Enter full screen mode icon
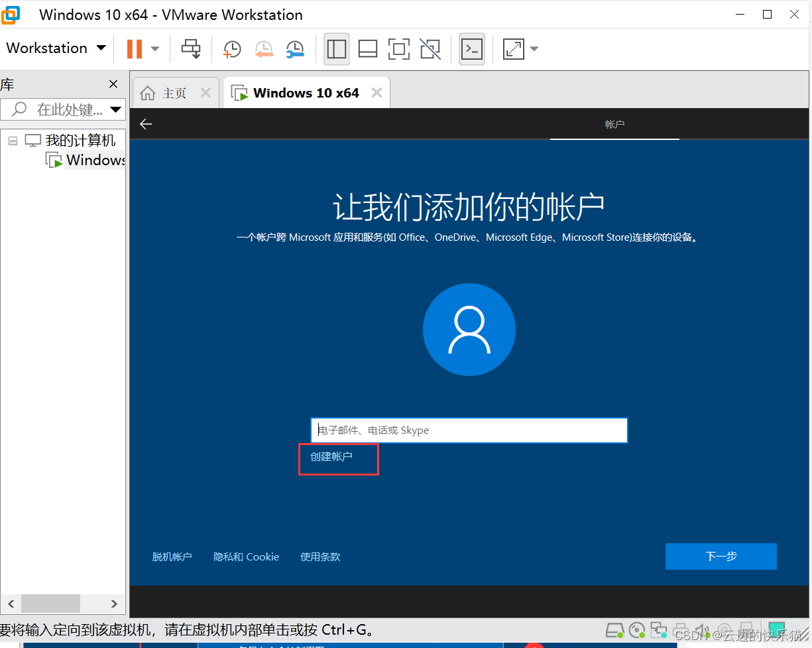Viewport: 812px width, 648px height. point(399,49)
